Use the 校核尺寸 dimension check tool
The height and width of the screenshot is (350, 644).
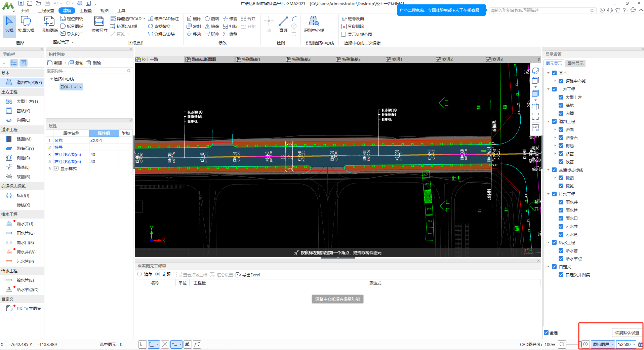click(99, 25)
